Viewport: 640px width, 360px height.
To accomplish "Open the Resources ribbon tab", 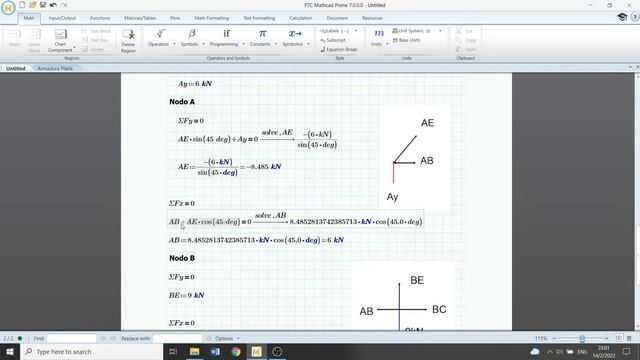I will (x=372, y=18).
